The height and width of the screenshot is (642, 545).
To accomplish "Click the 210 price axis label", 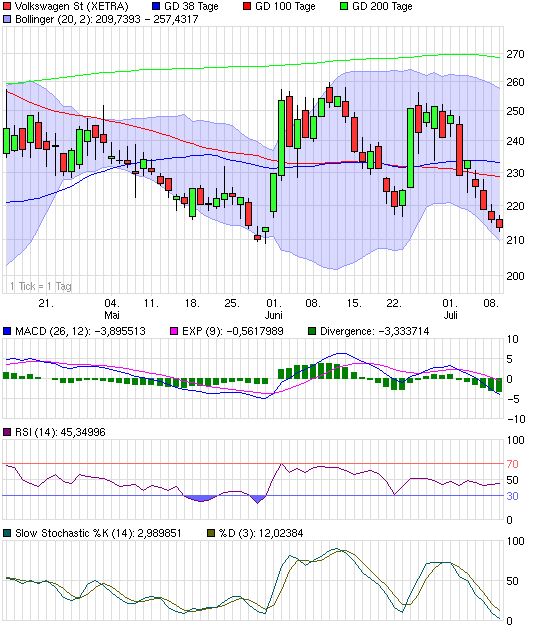I will tap(515, 240).
